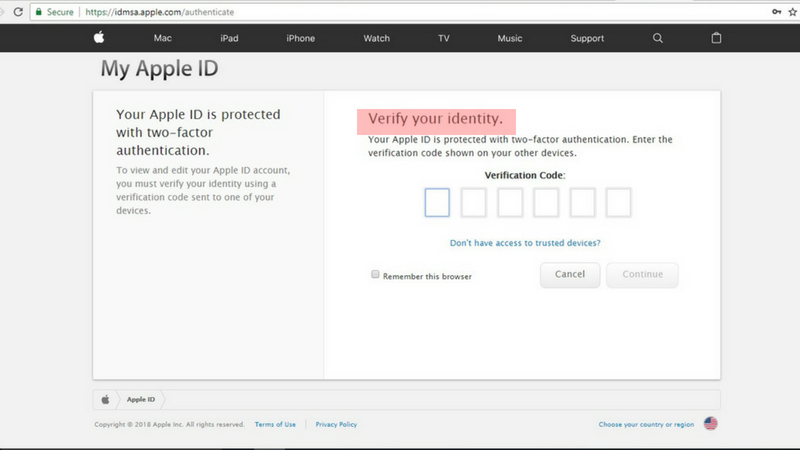Open the Watch menu item

click(x=377, y=38)
